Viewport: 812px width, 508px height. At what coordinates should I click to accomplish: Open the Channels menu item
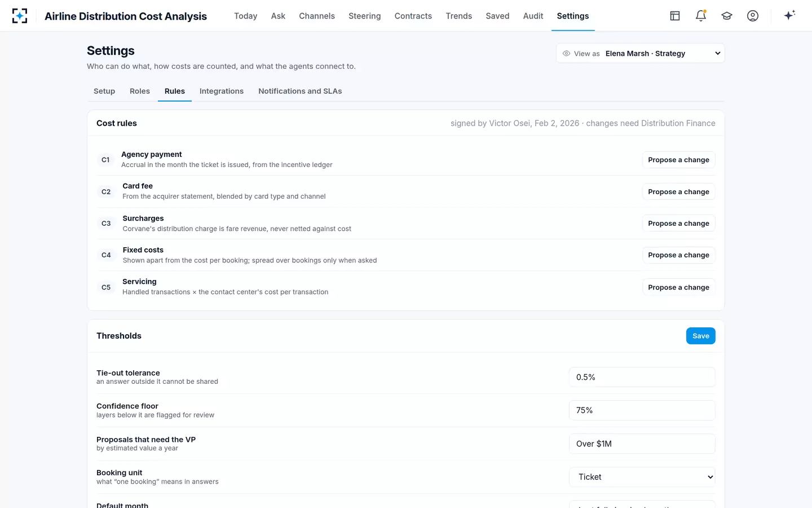click(x=317, y=16)
